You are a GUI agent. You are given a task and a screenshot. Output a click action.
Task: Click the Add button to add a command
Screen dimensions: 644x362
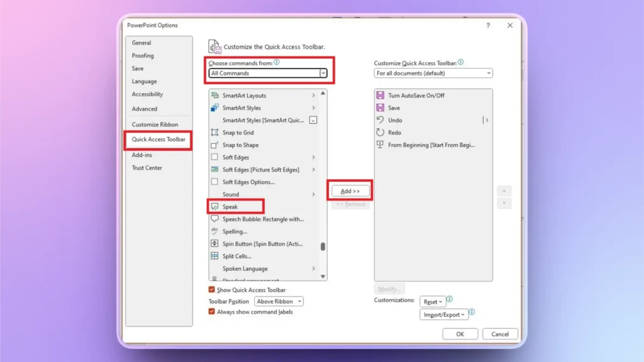click(x=350, y=190)
